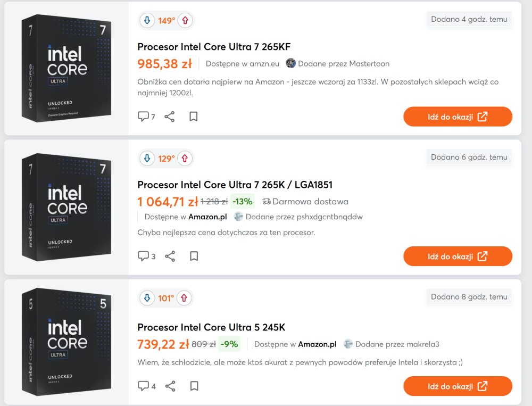The height and width of the screenshot is (406, 532).
Task: Share the Core Ultra 7 265K LGA1851 deal
Action: [170, 256]
